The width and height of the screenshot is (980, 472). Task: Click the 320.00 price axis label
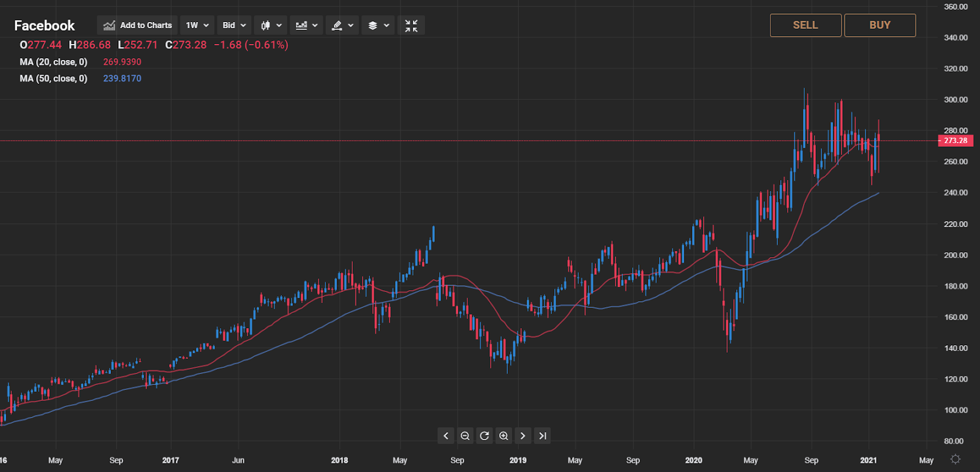(x=956, y=69)
